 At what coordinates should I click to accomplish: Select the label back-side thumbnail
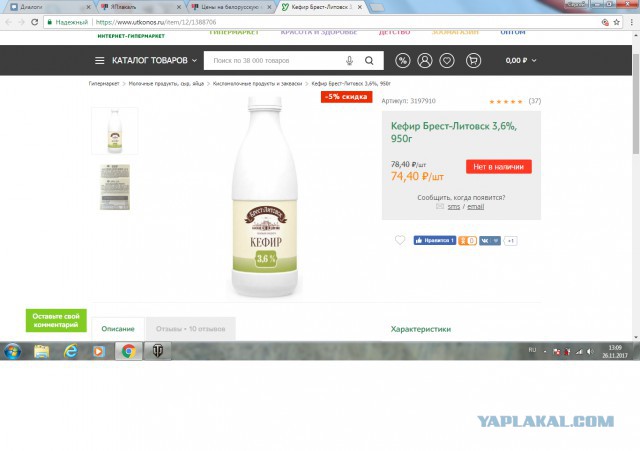[x=115, y=187]
